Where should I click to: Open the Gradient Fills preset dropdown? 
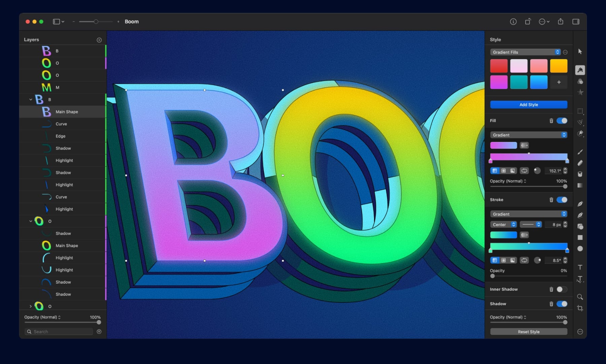[x=525, y=52]
